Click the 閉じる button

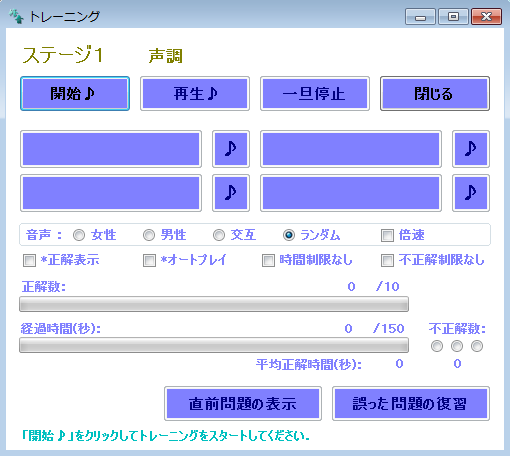point(435,93)
